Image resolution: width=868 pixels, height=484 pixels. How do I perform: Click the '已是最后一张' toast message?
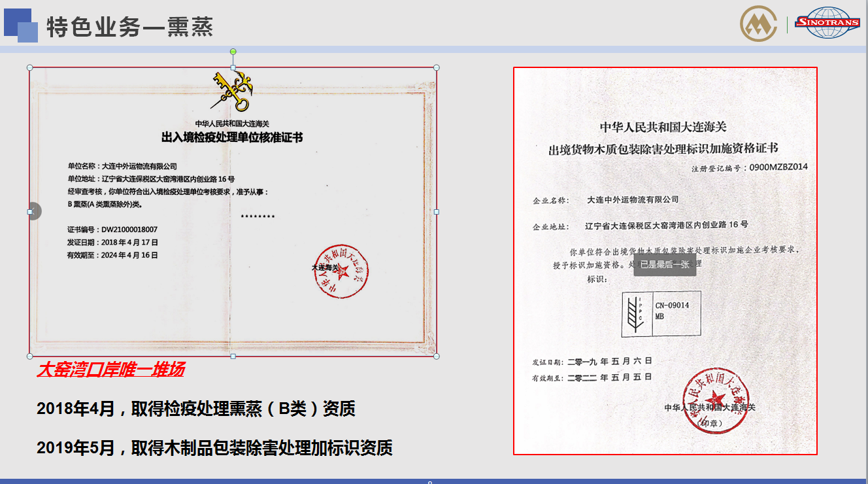click(x=665, y=264)
